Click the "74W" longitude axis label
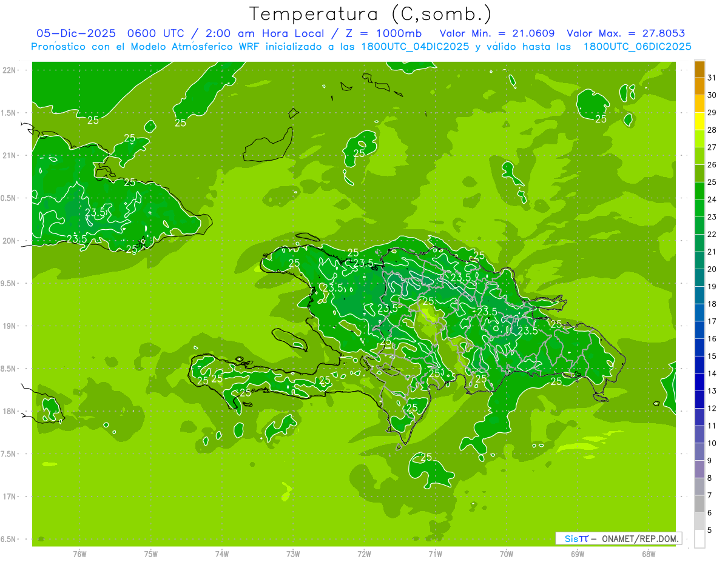 point(222,554)
